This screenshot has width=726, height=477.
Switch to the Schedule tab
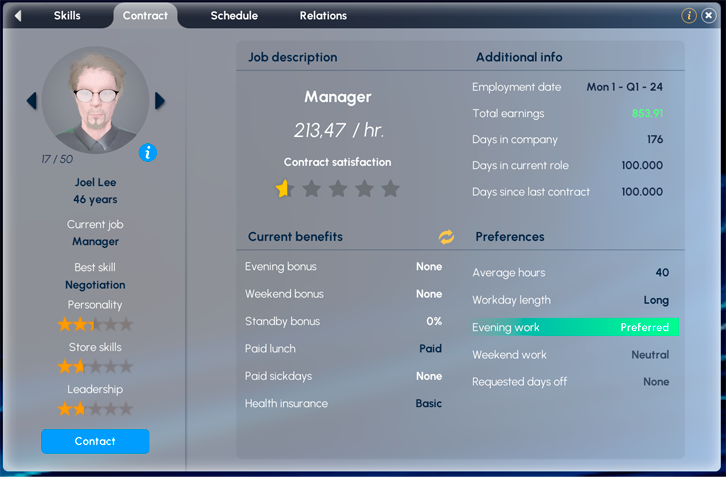(x=234, y=16)
